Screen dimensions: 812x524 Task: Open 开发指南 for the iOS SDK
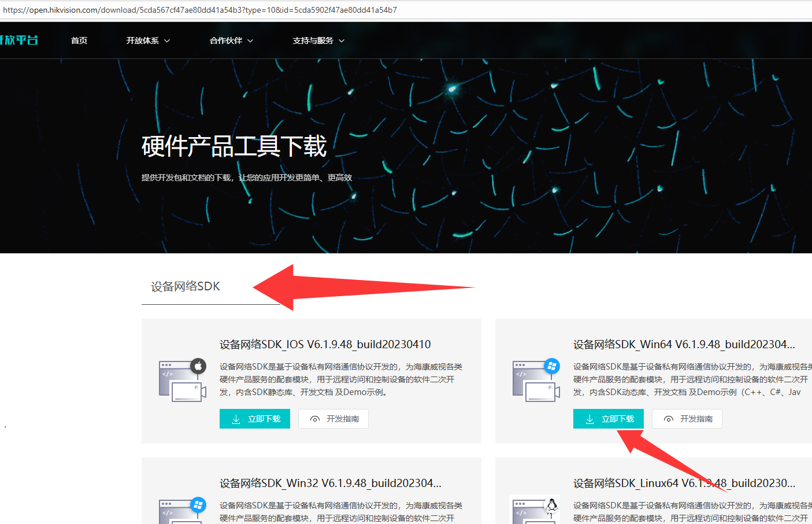coord(333,419)
